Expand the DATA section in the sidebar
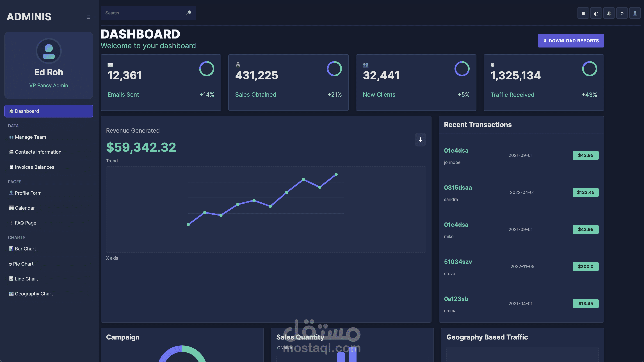Viewport: 644px width, 362px height. pos(13,126)
